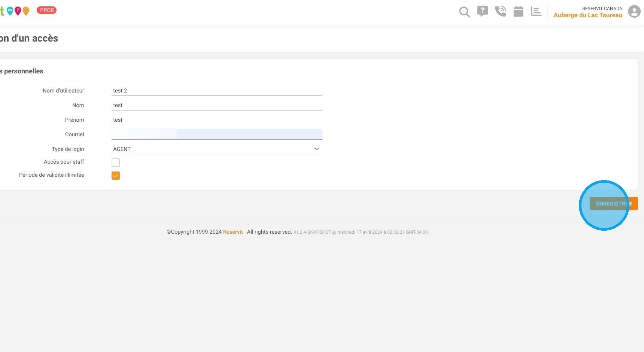Click the Courriel label

75,134
